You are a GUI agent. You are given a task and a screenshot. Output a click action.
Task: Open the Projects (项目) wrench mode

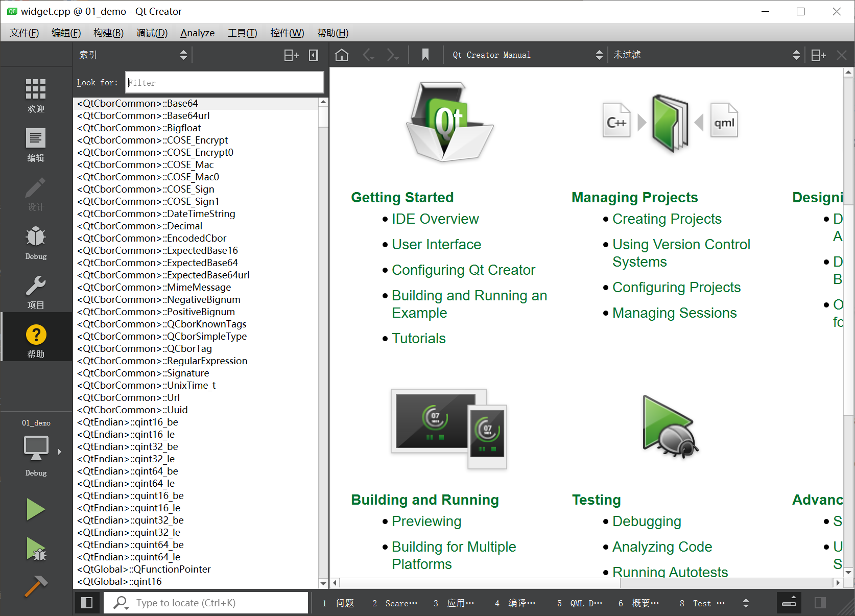(x=36, y=292)
